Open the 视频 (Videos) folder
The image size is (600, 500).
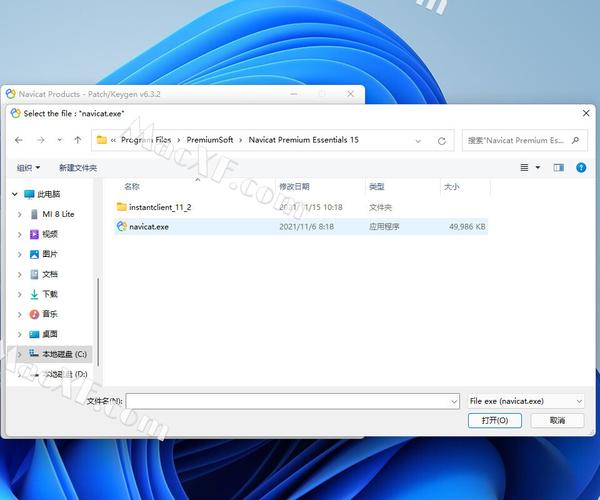(x=50, y=234)
